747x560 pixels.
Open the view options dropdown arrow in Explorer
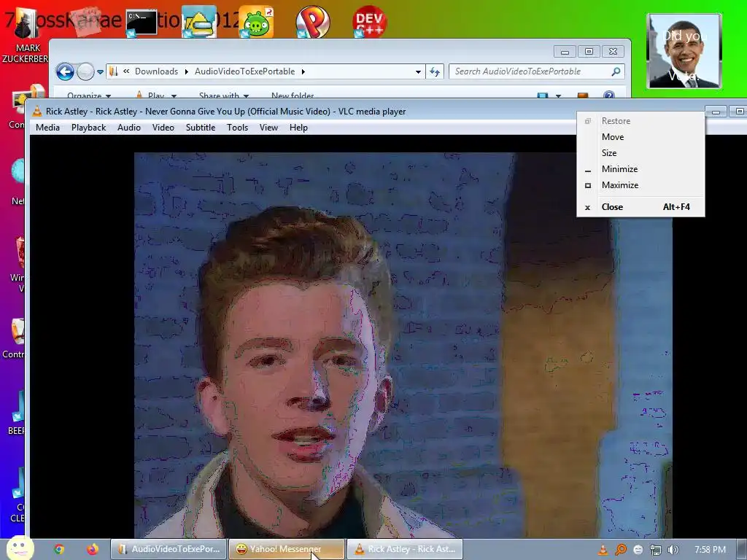(558, 96)
